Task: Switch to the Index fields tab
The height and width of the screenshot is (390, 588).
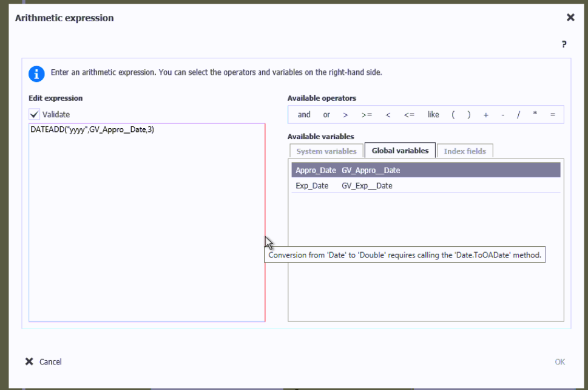Action: pos(465,151)
